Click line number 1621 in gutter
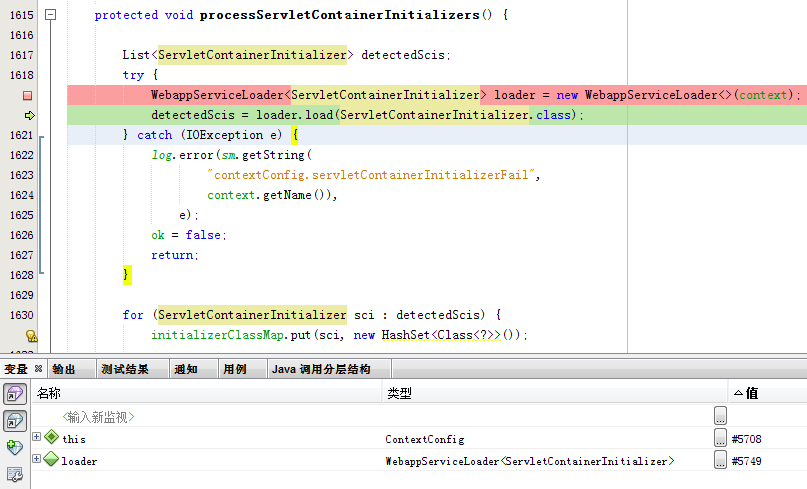 (x=22, y=135)
